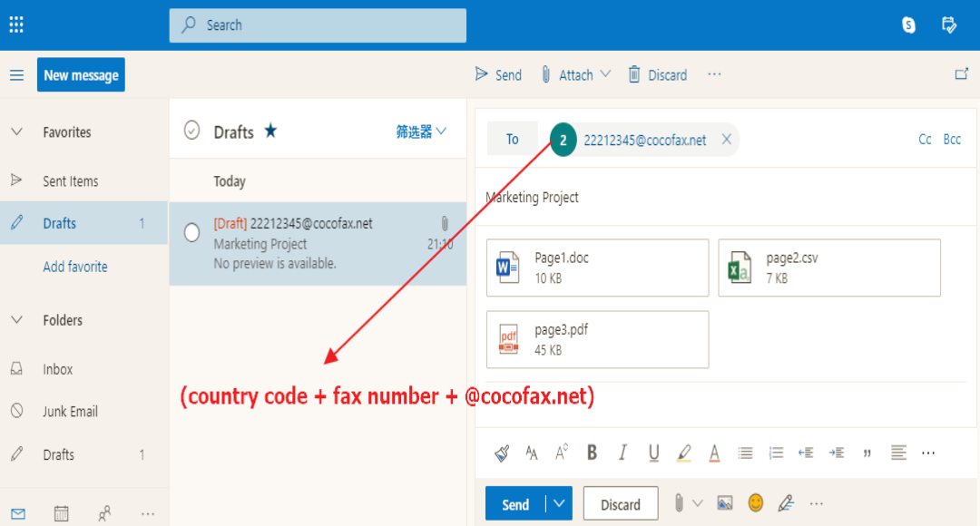Click the Search input field
980x526 pixels.
pos(318,25)
